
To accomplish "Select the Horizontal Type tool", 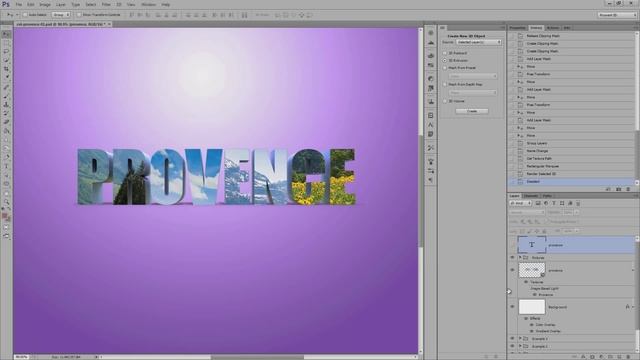I will coord(6,166).
